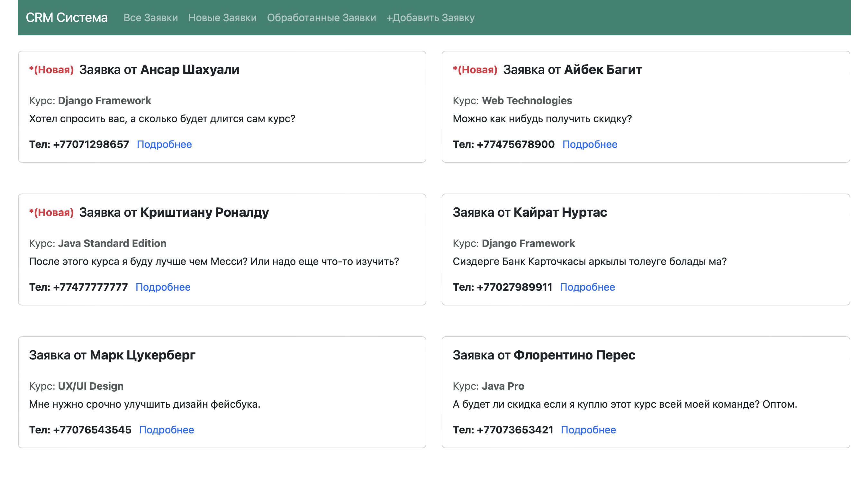868x481 pixels.
Task: Open "Подробнее" on Айбек Багит's request
Action: pos(590,144)
